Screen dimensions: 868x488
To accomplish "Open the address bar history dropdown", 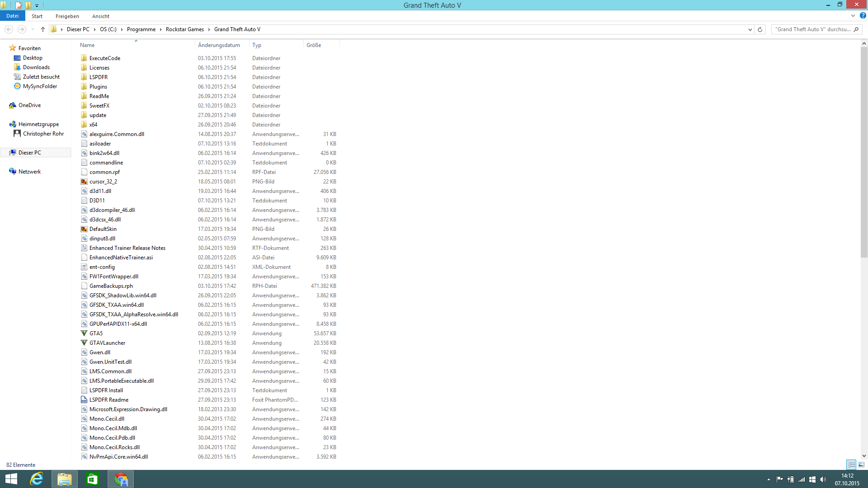I will tap(750, 29).
